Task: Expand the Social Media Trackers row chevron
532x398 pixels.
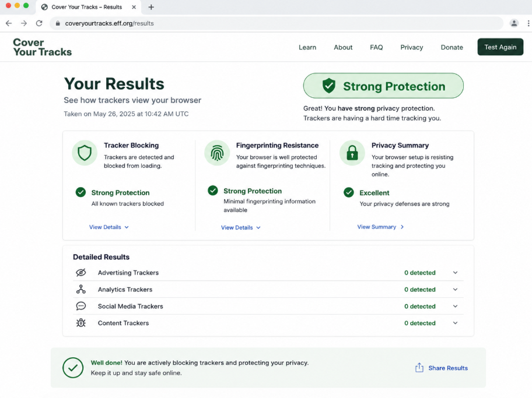Action: click(456, 306)
